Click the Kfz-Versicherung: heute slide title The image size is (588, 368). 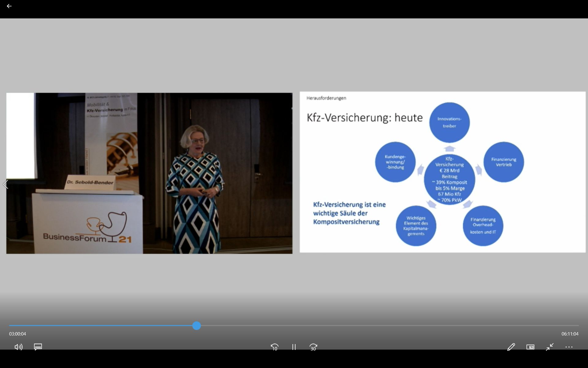[364, 118]
